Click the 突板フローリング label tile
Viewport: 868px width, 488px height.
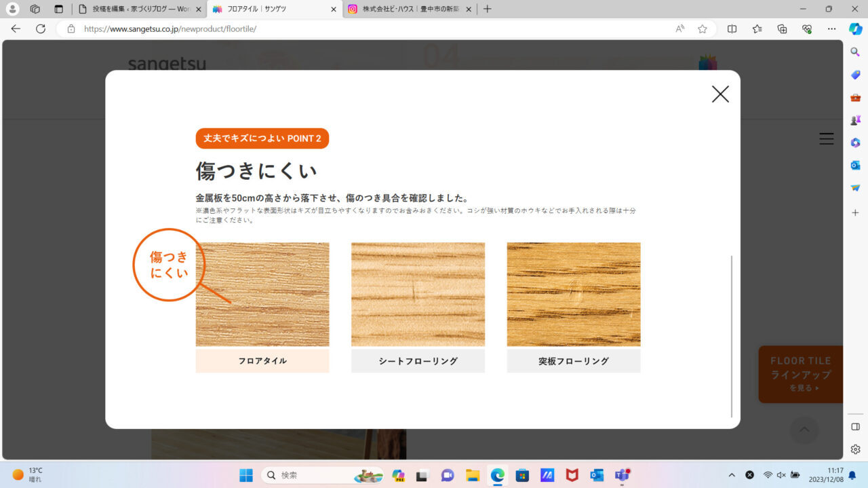[574, 361]
